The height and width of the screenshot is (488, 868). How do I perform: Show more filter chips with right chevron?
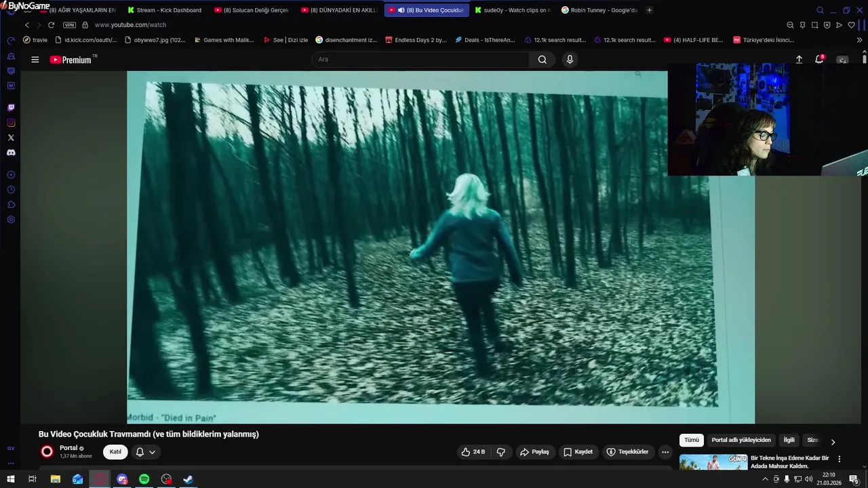833,442
